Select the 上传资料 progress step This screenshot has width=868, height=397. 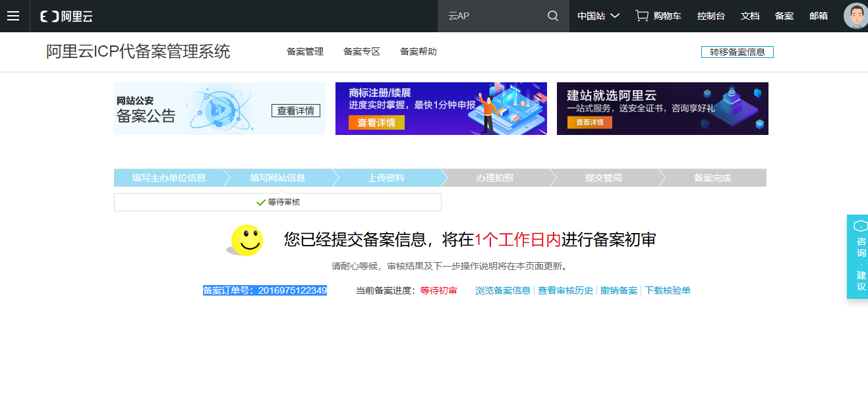tap(386, 178)
